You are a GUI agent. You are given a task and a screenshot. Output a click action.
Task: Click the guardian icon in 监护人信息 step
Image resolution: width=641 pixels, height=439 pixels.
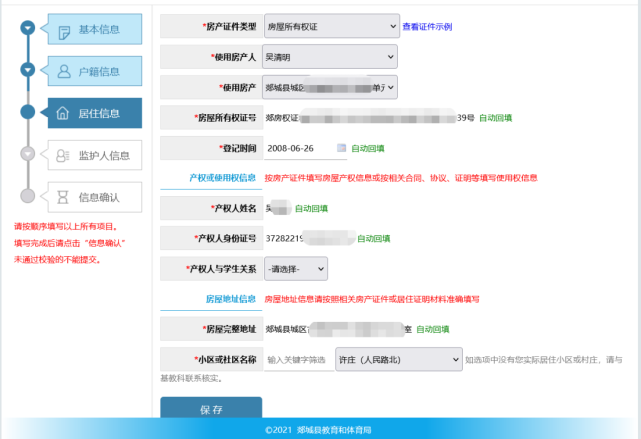coord(63,155)
